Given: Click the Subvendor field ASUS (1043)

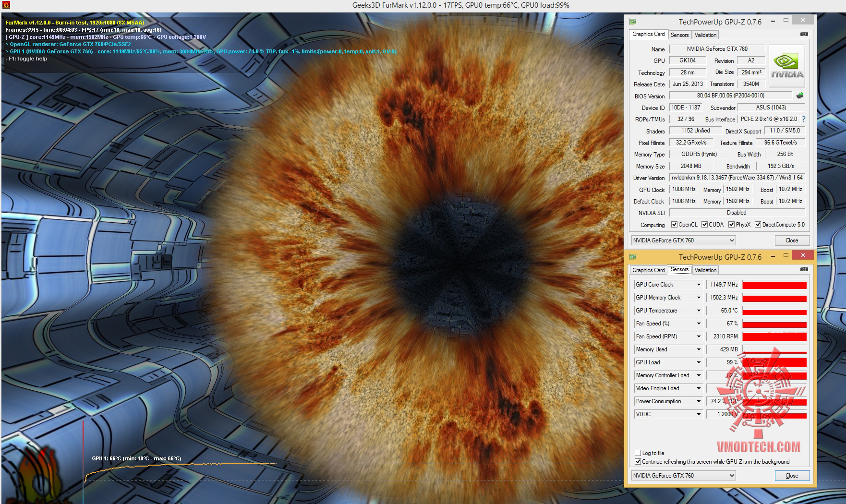Looking at the screenshot, I should coord(771,108).
